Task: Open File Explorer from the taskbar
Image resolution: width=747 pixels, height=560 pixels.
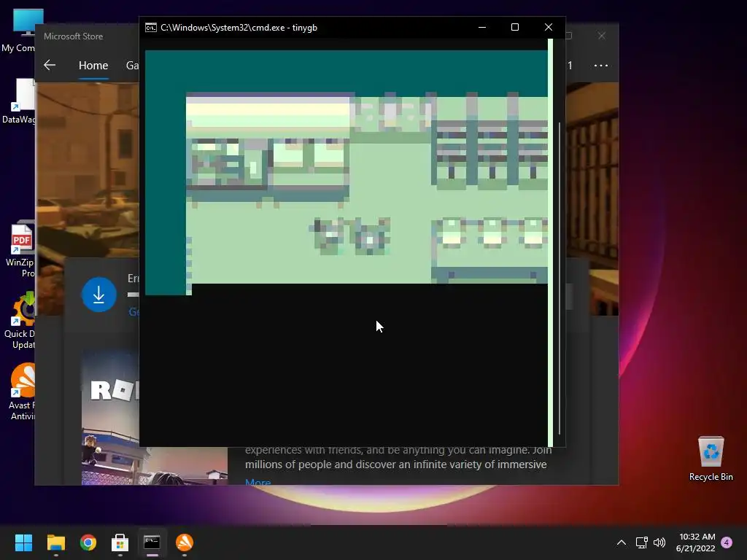Action: tap(55, 542)
